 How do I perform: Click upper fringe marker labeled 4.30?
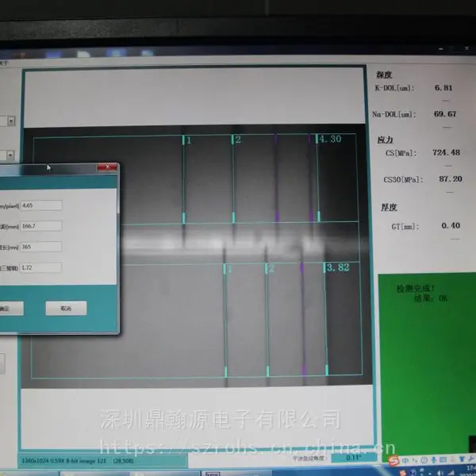330,139
